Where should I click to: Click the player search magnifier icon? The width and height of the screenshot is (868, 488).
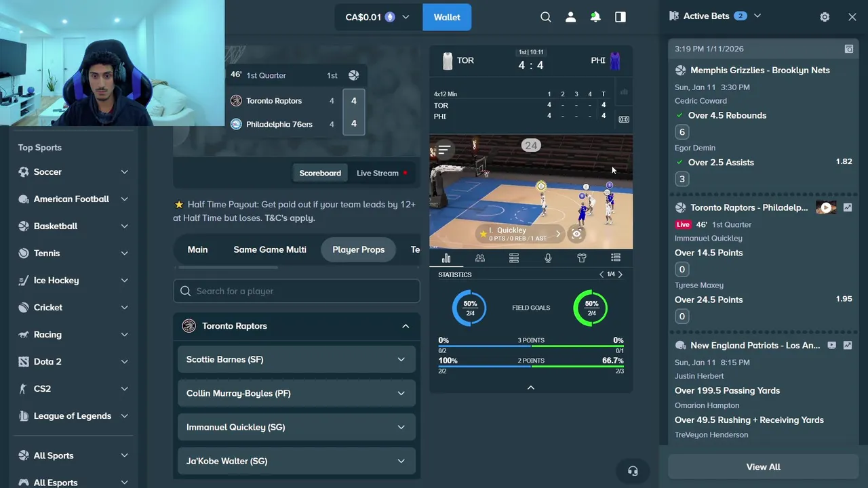[186, 291]
